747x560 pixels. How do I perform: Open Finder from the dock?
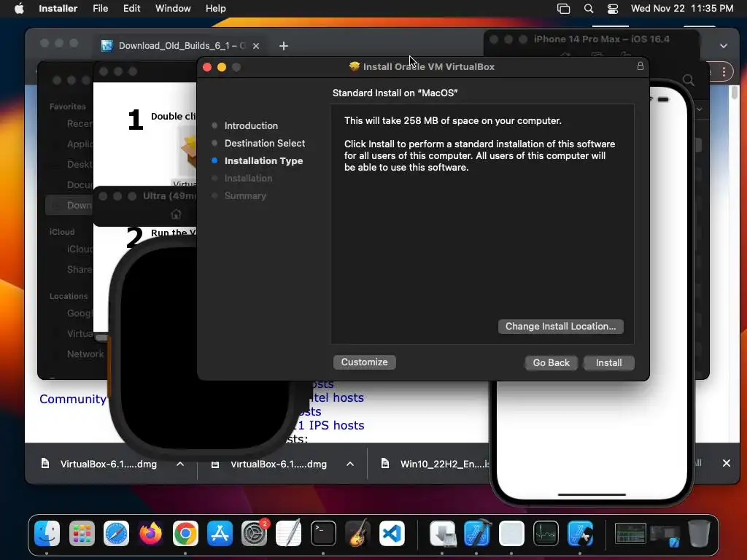(47, 533)
